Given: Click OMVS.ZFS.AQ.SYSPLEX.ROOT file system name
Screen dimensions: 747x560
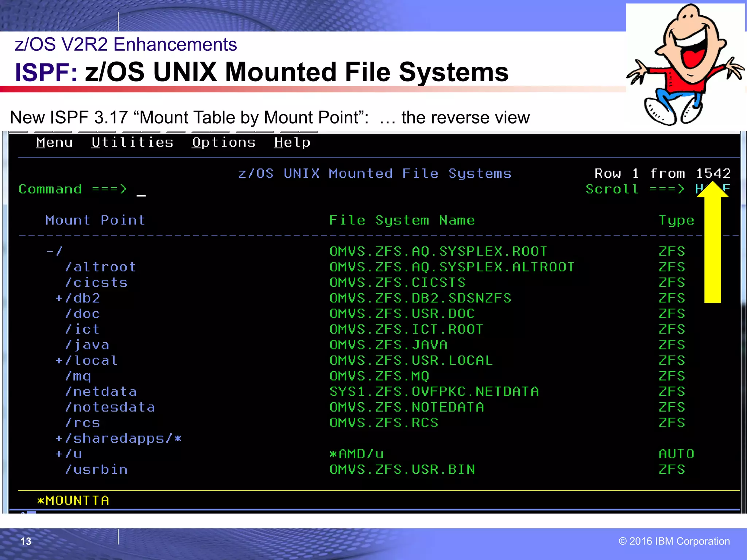Looking at the screenshot, I should 438,251.
